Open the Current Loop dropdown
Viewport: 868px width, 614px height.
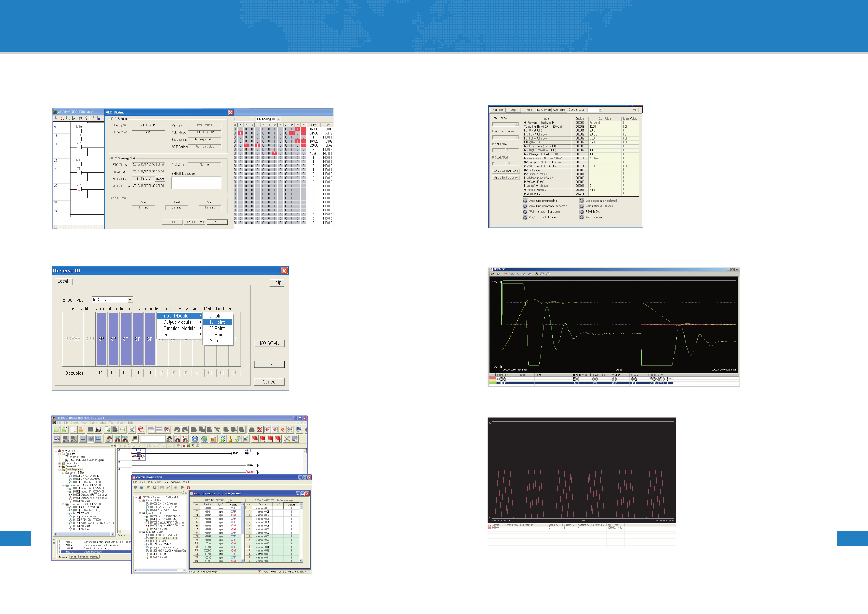600,110
